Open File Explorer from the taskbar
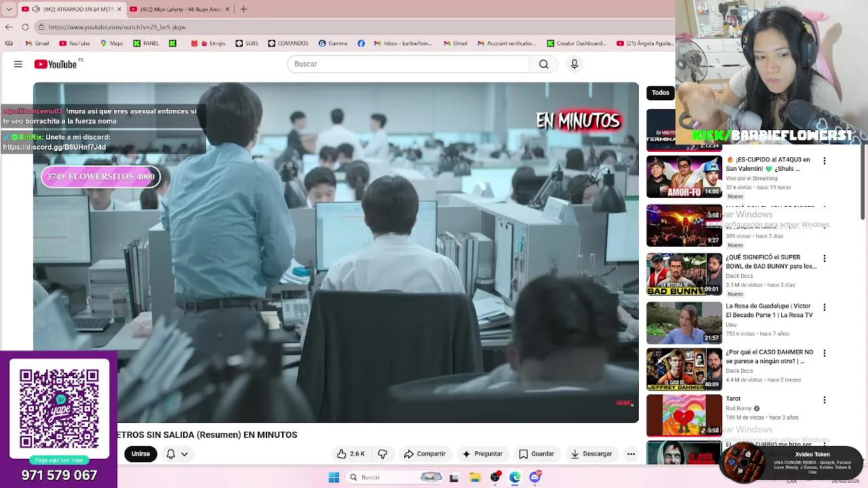868x488 pixels. pyautogui.click(x=475, y=477)
